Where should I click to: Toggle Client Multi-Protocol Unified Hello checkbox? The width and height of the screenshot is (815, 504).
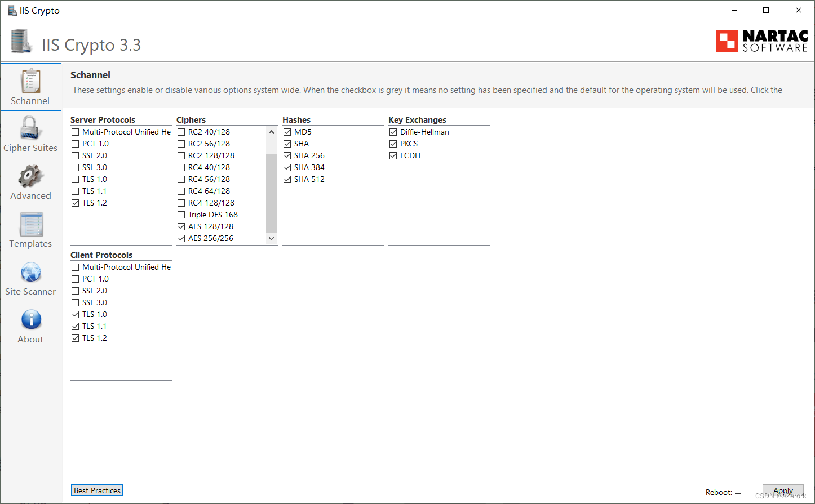coord(76,267)
